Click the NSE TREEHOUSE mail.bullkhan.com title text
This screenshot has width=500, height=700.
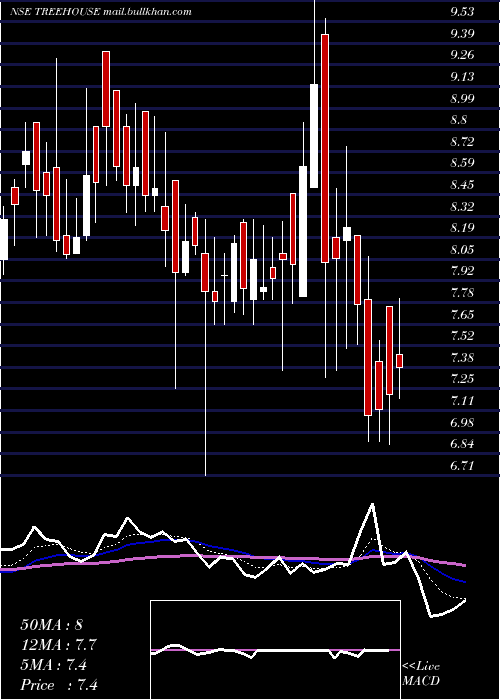click(x=101, y=12)
